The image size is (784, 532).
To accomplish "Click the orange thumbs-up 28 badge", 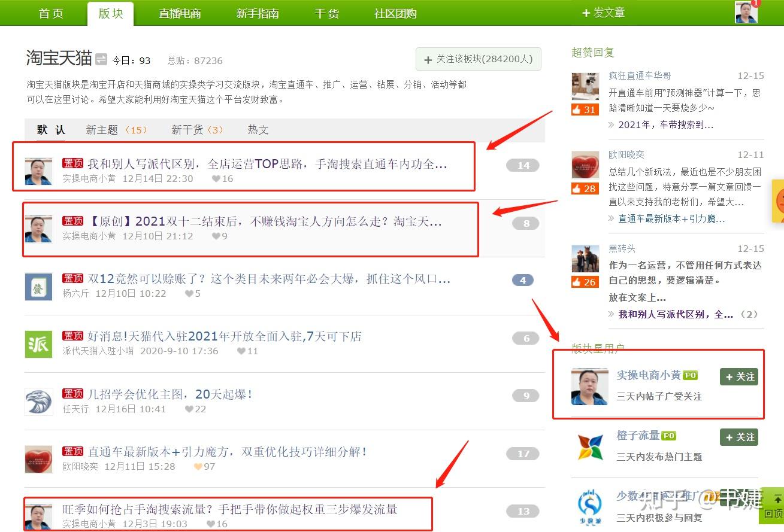I will 585,189.
